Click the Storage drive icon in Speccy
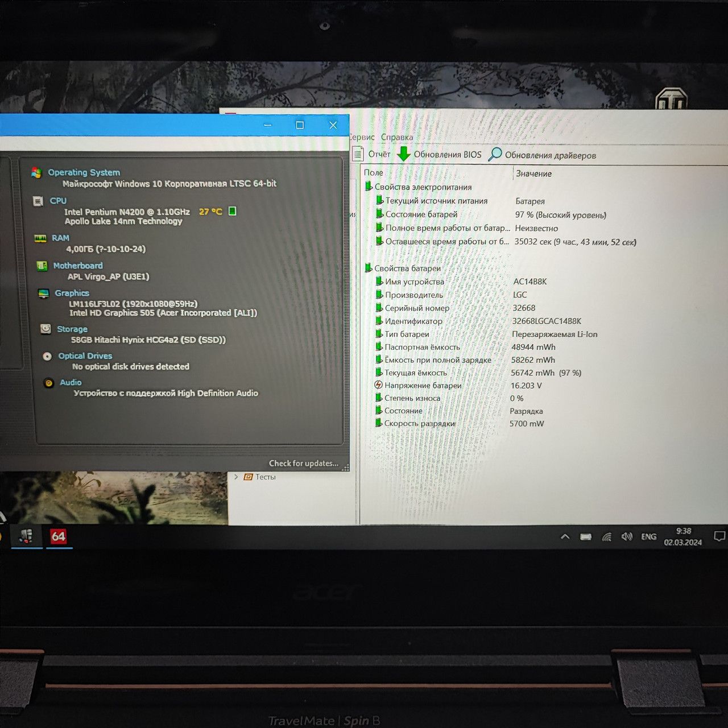Screen dimensions: 728x728 45,329
